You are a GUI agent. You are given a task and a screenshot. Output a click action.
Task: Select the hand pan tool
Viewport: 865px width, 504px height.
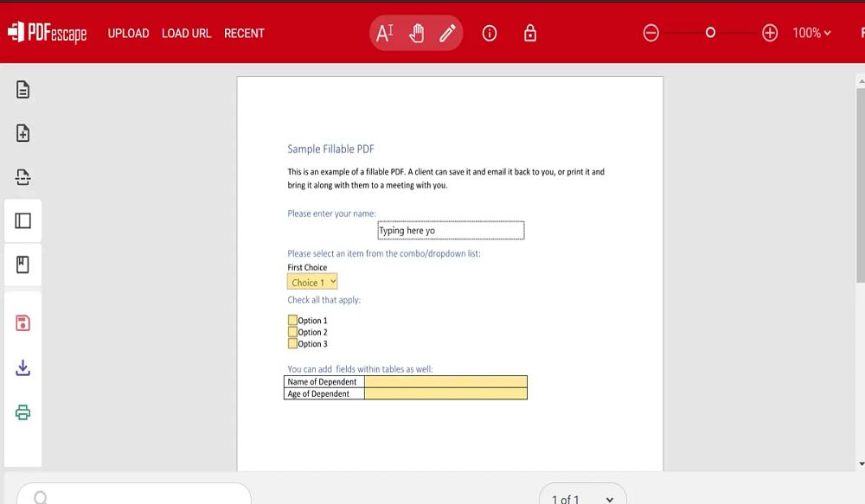[x=417, y=33]
